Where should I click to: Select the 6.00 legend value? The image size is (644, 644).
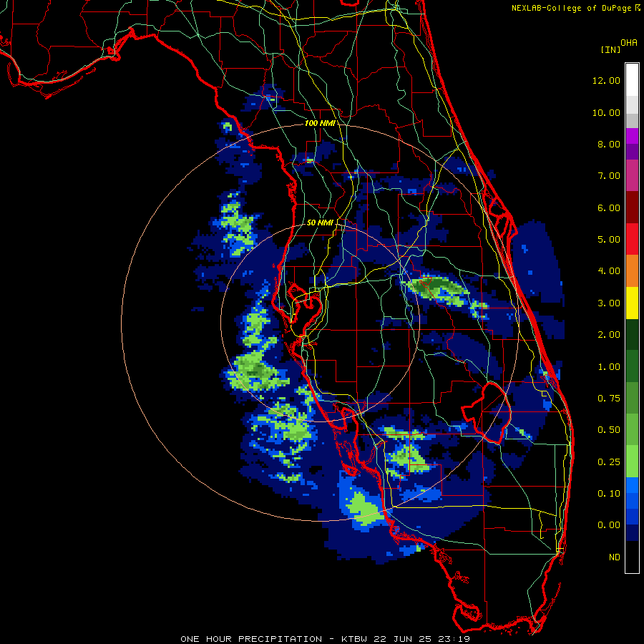click(x=608, y=208)
